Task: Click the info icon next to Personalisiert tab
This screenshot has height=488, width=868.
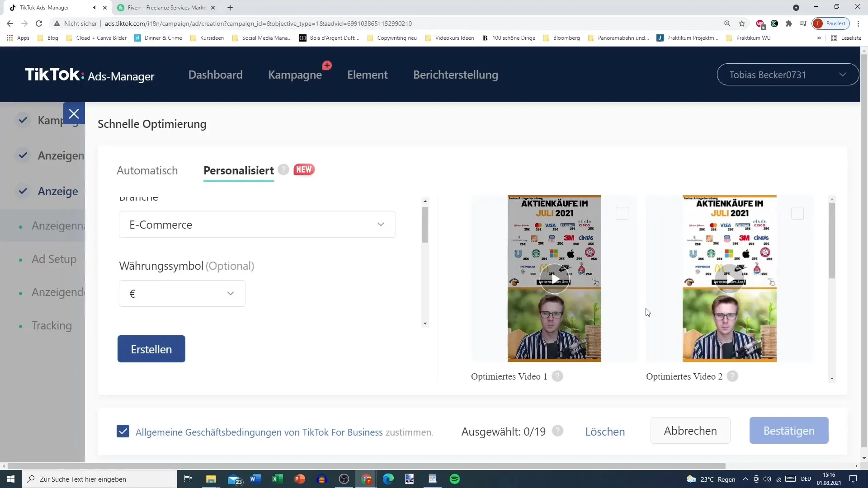Action: [284, 169]
